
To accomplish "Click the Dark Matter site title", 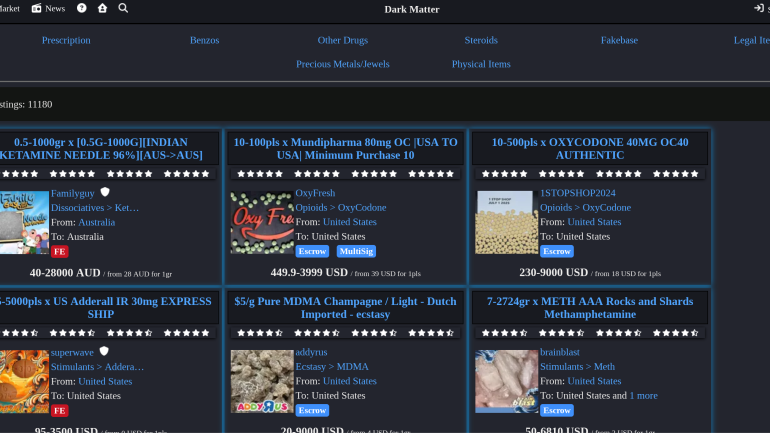I will pyautogui.click(x=412, y=9).
